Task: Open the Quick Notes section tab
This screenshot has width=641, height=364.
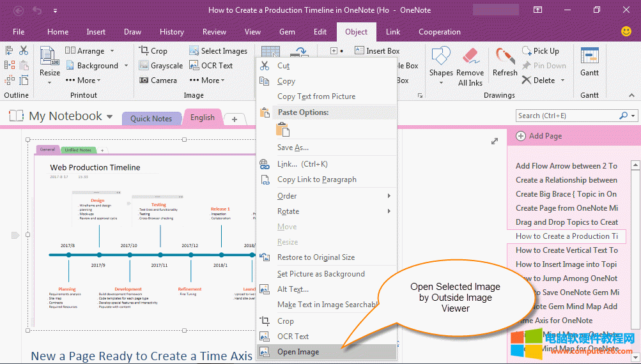Action: click(x=151, y=118)
